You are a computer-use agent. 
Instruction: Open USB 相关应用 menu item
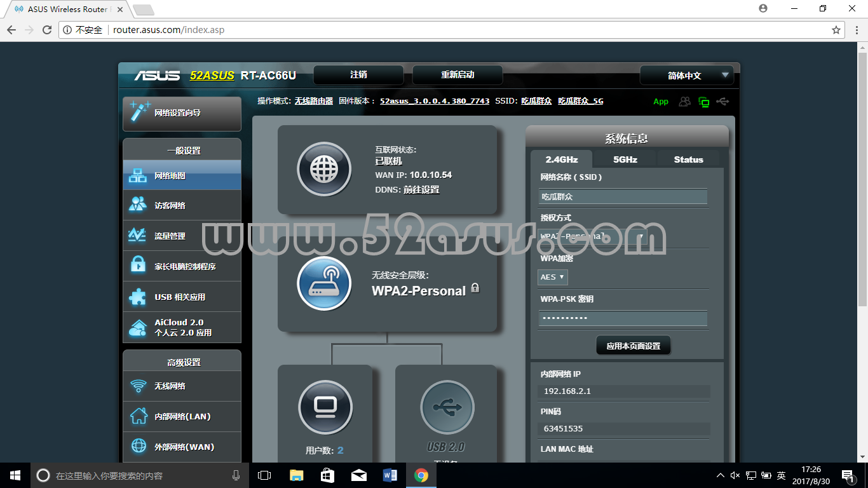pos(182,297)
